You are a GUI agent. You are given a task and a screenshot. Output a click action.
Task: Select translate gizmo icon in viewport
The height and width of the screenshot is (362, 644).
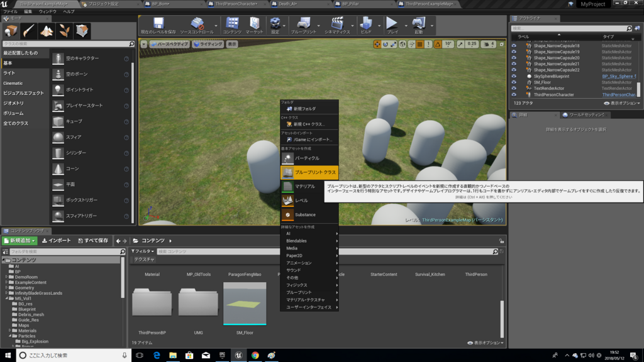377,45
